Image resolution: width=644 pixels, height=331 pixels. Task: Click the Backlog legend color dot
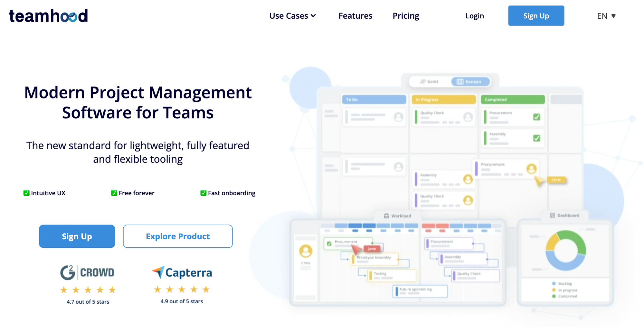coord(554,284)
